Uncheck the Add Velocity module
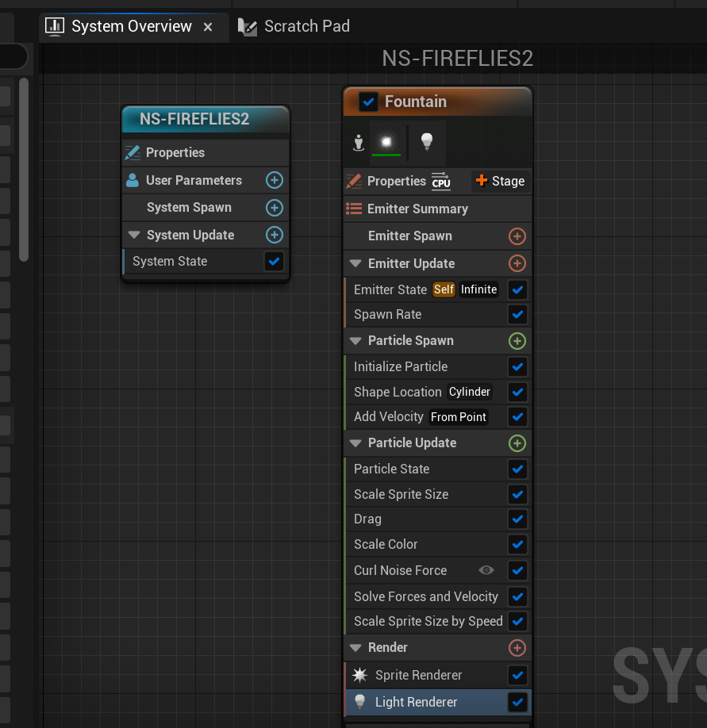This screenshot has height=728, width=707. point(517,417)
